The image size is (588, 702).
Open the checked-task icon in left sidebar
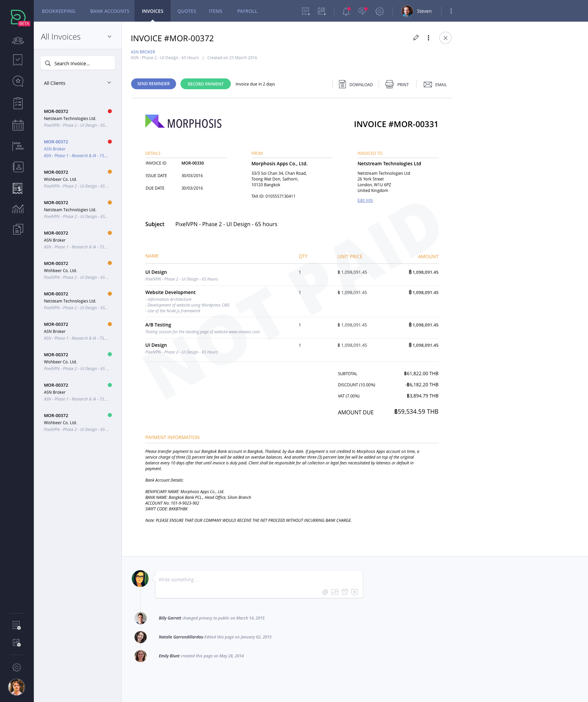click(x=18, y=60)
